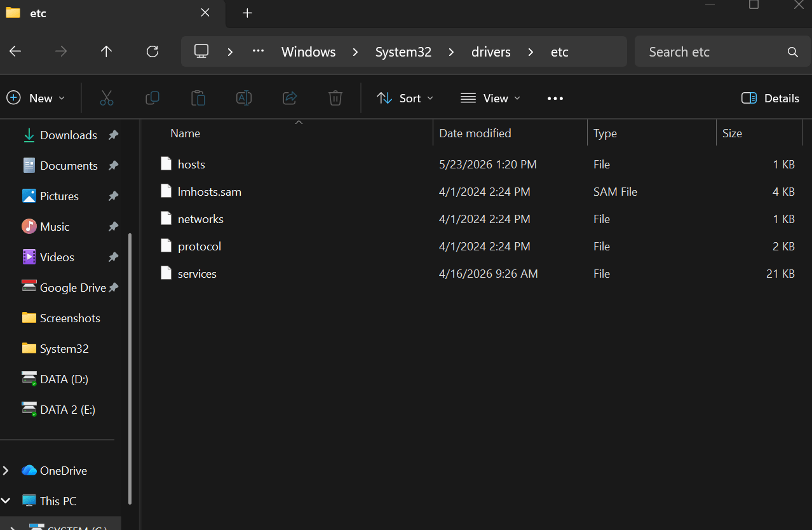Refresh the etc folder view
This screenshot has width=812, height=530.
(x=152, y=51)
